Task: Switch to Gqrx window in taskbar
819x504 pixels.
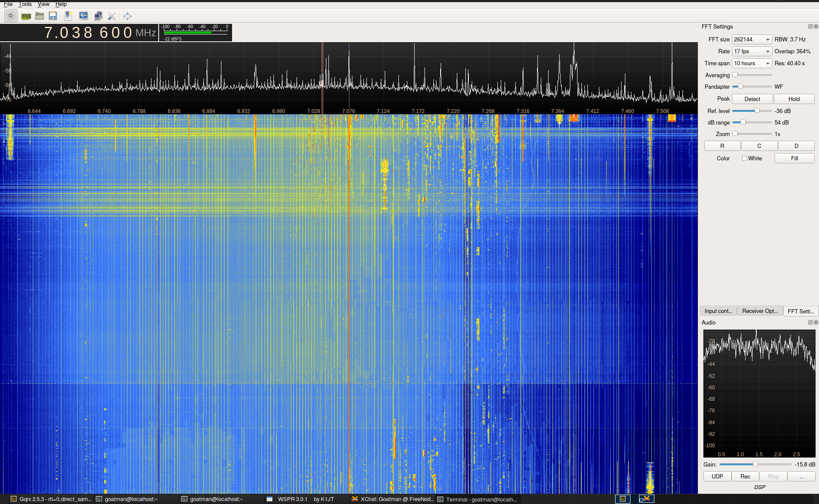Action: (51, 499)
